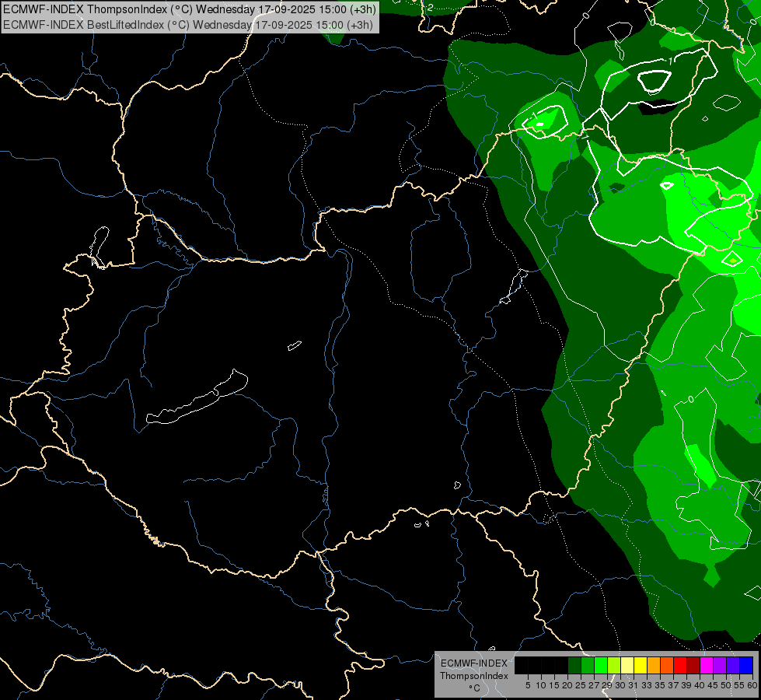761x700 pixels.
Task: Select the magenta 40-45 legend swatch
Action: click(706, 666)
